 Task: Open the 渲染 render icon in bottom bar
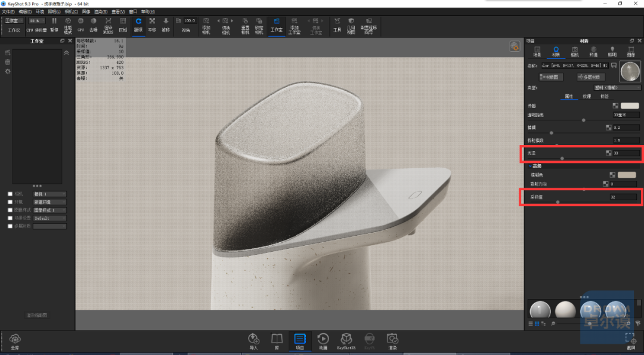point(392,341)
